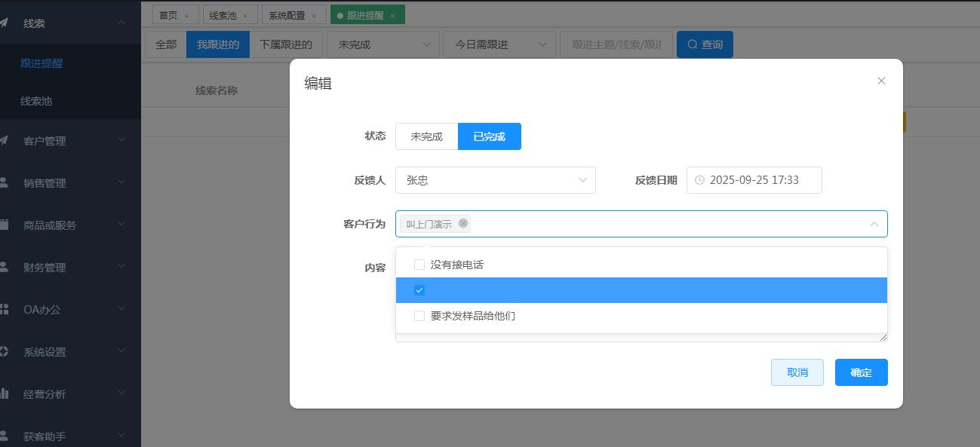Close the 线索池 tab using x icon

244,15
